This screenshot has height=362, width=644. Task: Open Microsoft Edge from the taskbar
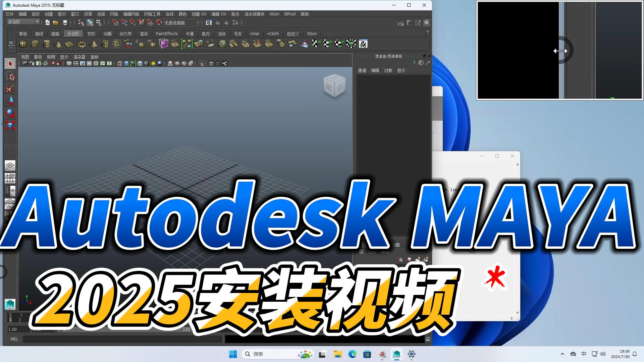click(x=352, y=354)
